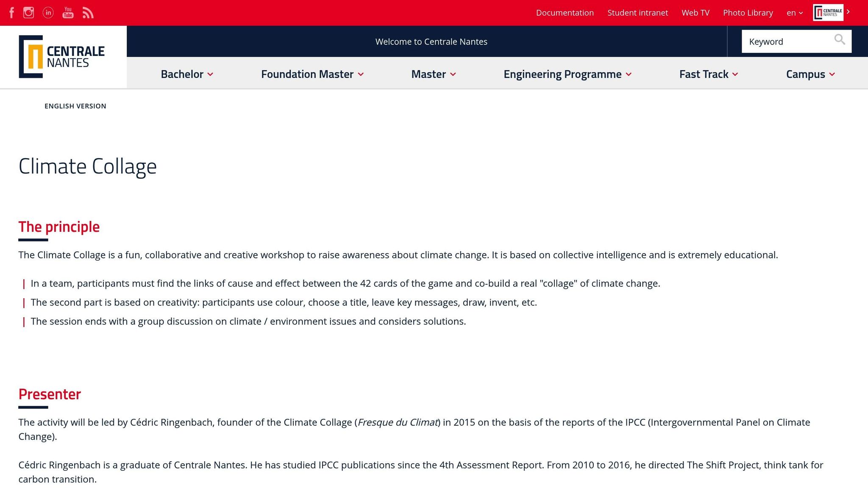868x488 pixels.
Task: Open the en language dropdown
Action: point(795,13)
